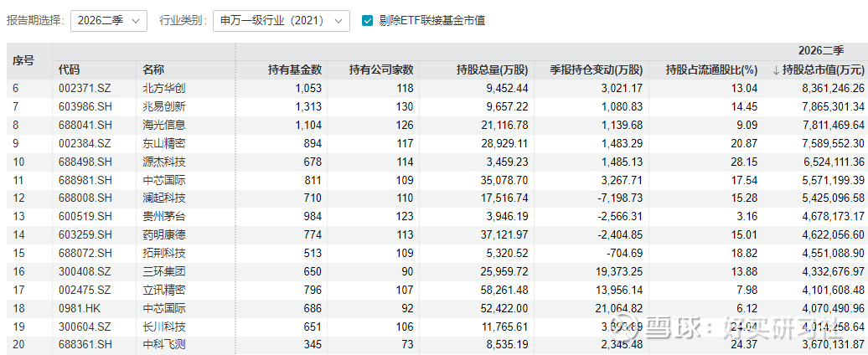The height and width of the screenshot is (355, 868).
Task: Select stock code 300408.SZ
Action: coord(85,271)
